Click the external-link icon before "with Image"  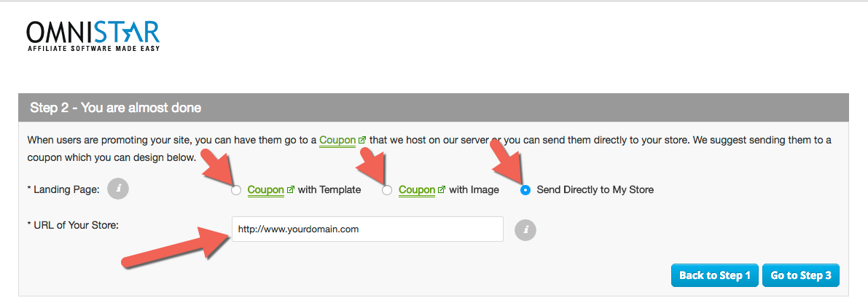pos(442,190)
